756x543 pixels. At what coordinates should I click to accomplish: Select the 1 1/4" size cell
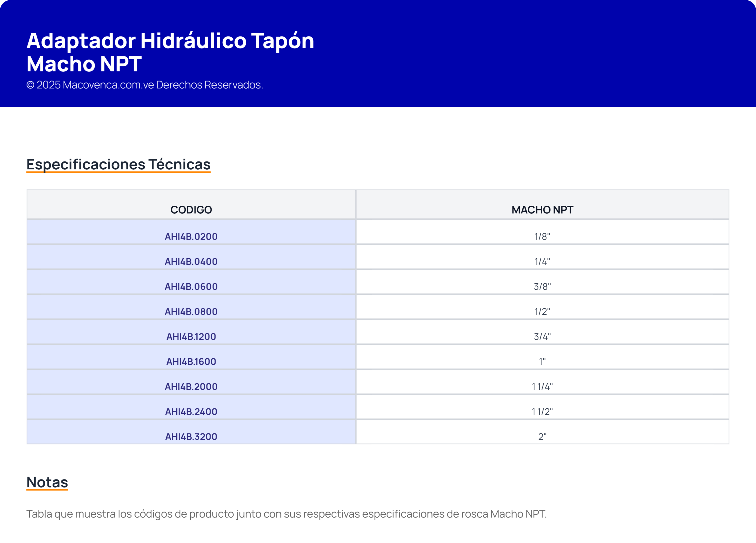coord(542,386)
